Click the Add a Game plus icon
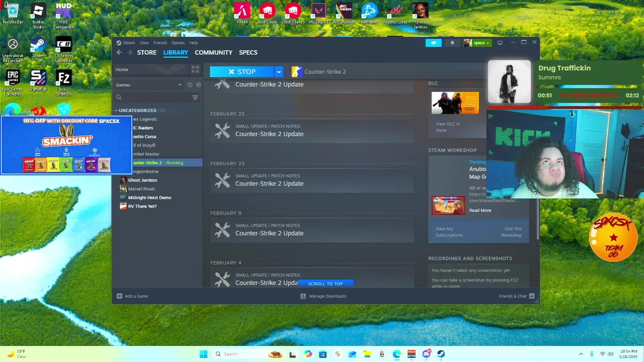The image size is (644, 362). tap(119, 296)
